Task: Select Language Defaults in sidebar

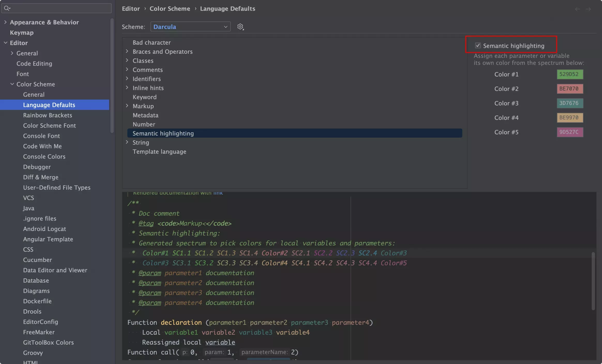Action: (49, 104)
